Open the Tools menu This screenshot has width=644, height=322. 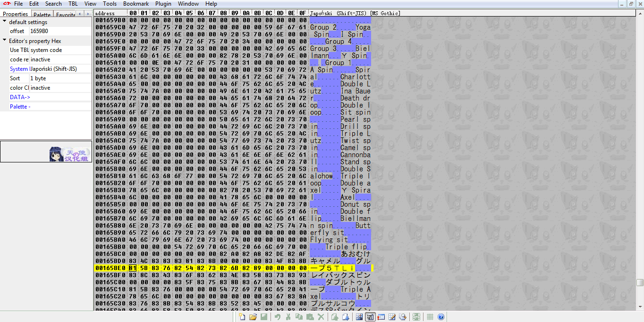pos(110,3)
